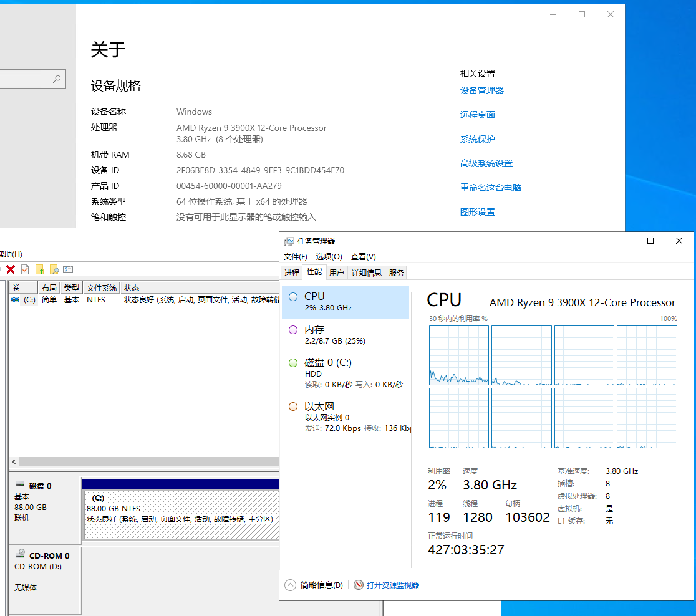The height and width of the screenshot is (616, 696).
Task: Maximize the Task Manager window
Action: coord(650,241)
